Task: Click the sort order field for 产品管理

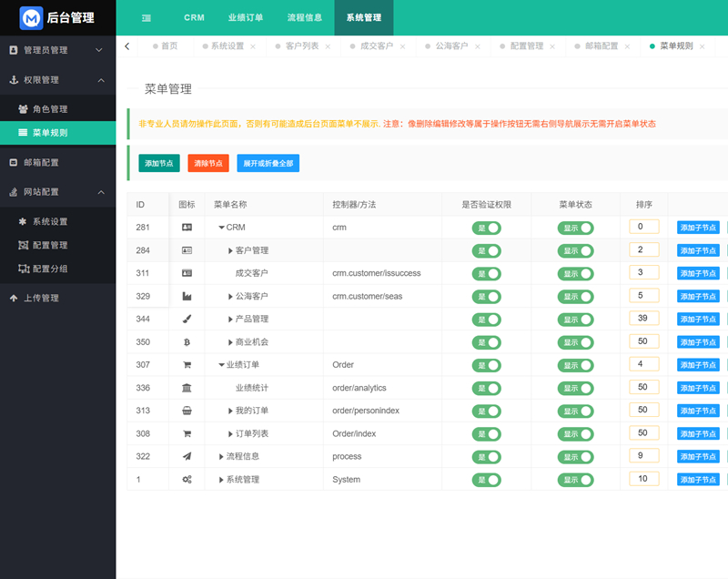Action: coord(643,319)
